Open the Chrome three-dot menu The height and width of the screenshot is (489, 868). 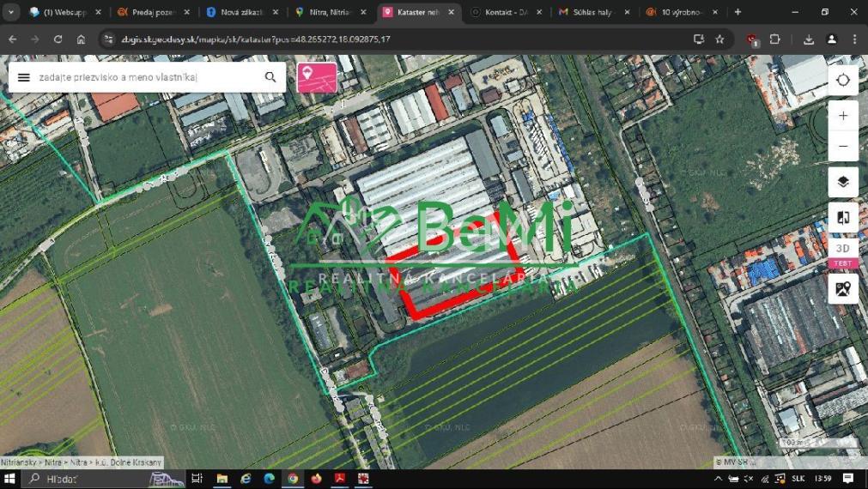854,39
